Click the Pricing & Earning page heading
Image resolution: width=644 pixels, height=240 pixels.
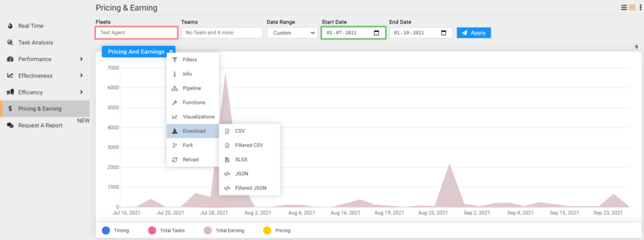pos(126,8)
